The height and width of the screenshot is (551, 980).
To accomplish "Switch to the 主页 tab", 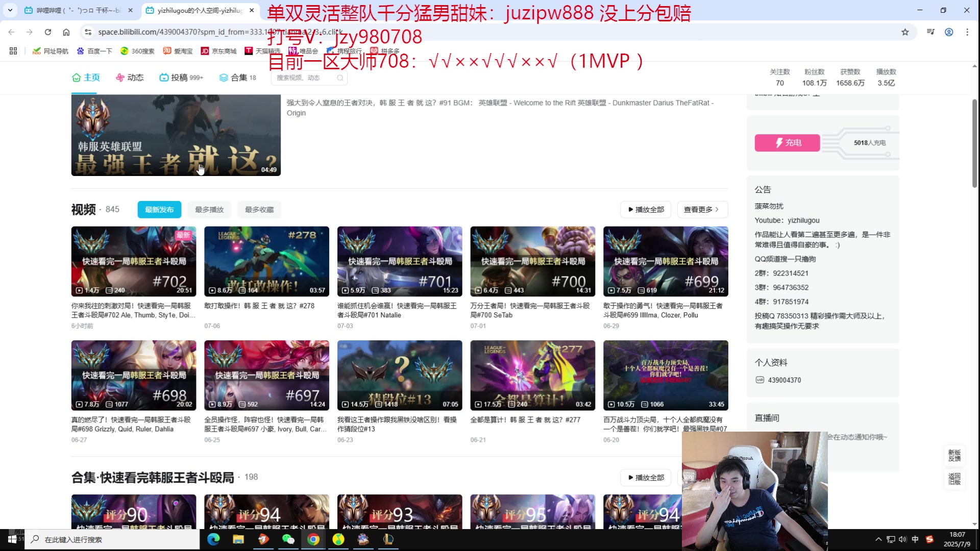I will pyautogui.click(x=86, y=78).
